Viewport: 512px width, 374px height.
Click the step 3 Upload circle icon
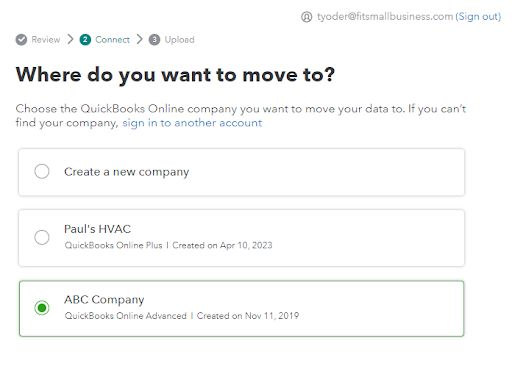154,40
